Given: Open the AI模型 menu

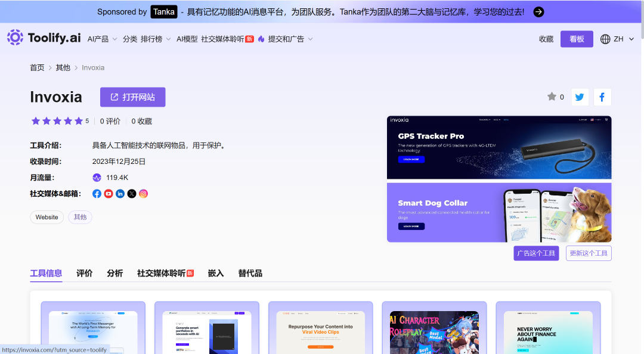Looking at the screenshot, I should [x=187, y=39].
